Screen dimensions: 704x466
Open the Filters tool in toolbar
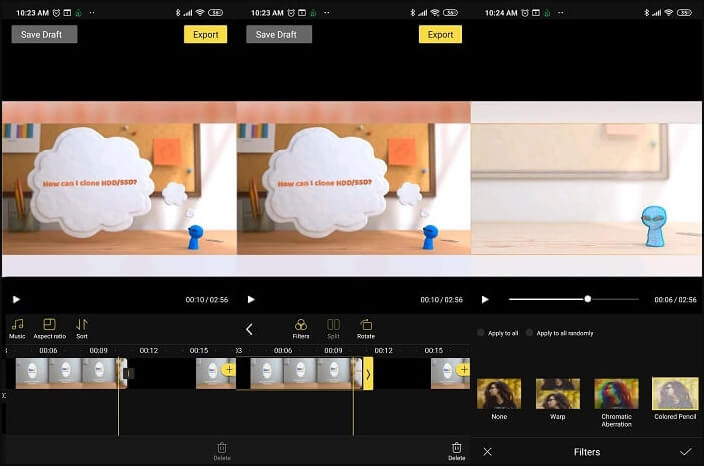pyautogui.click(x=300, y=326)
